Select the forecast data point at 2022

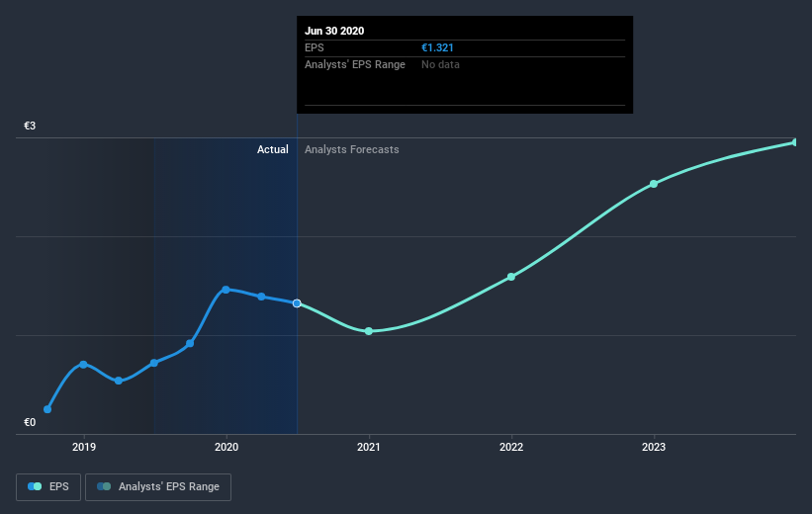tap(511, 277)
